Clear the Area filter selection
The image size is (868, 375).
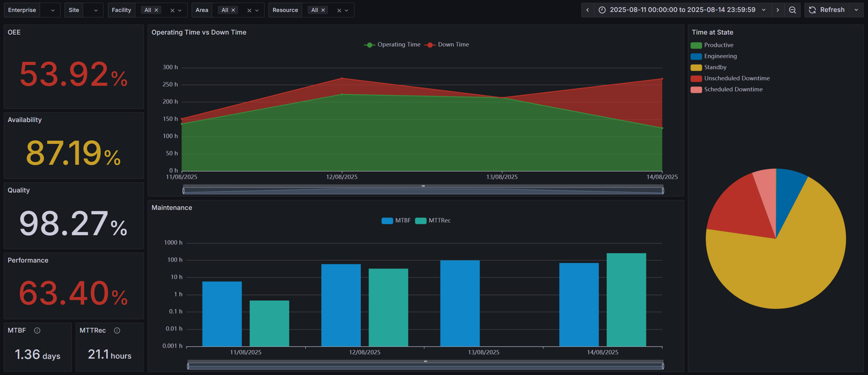[249, 11]
